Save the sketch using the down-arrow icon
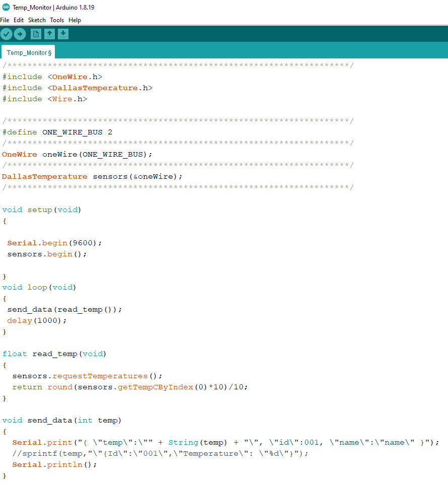The image size is (448, 485). [63, 34]
